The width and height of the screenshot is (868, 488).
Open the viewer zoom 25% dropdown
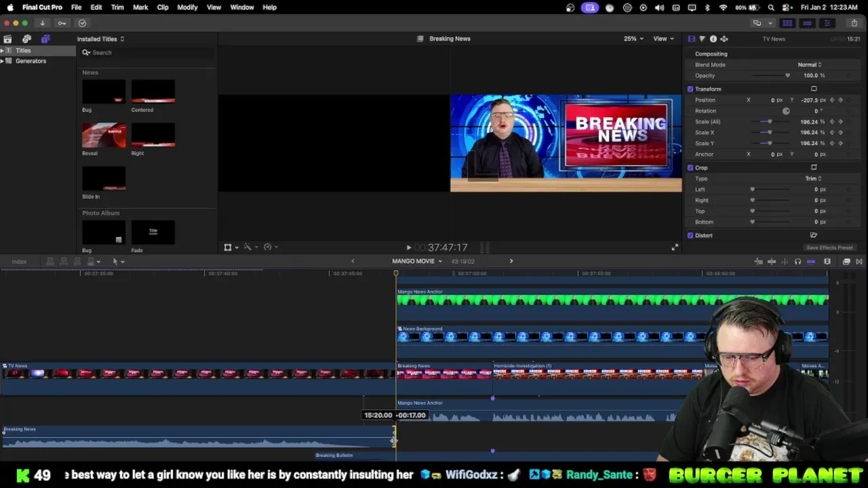pyautogui.click(x=633, y=39)
